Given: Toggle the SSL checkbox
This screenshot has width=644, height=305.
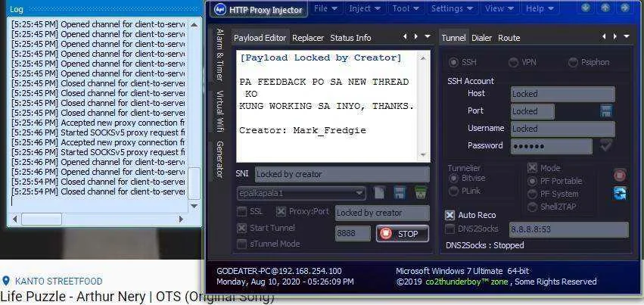Looking at the screenshot, I should (x=241, y=212).
